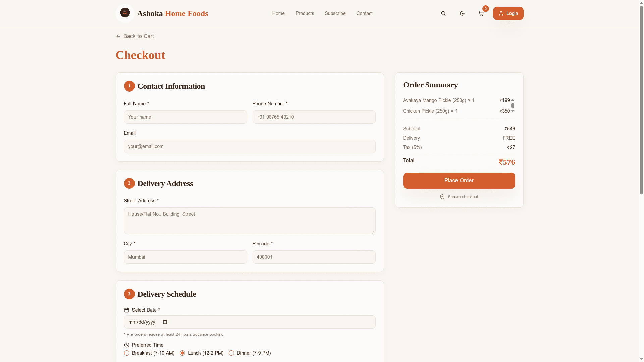644x362 pixels.
Task: Open the shopping cart icon
Action: click(481, 13)
